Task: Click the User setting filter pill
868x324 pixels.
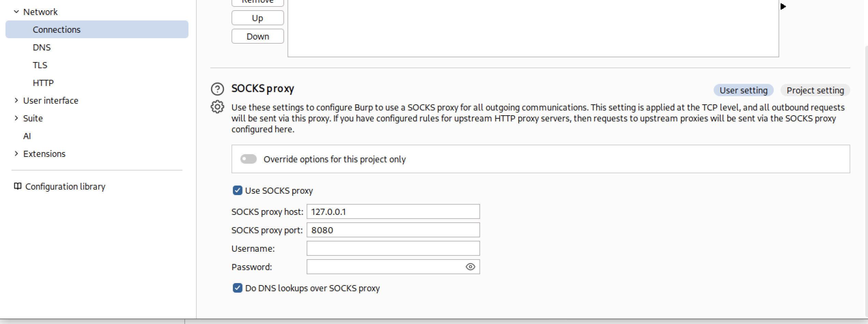Action: 743,90
